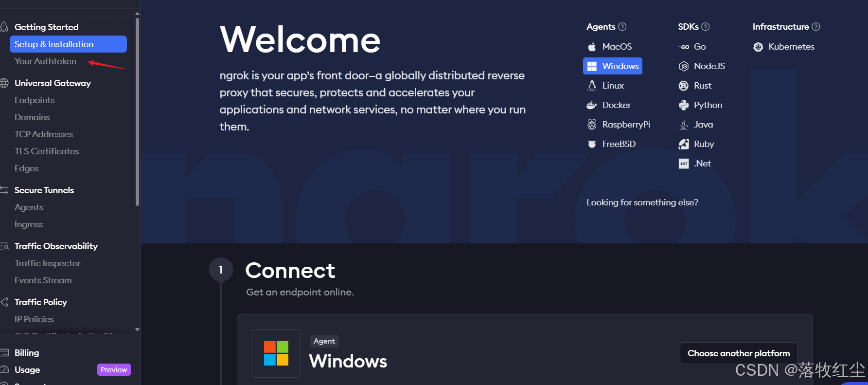The height and width of the screenshot is (385, 868).
Task: Click the Ruby gem icon
Action: click(x=684, y=144)
